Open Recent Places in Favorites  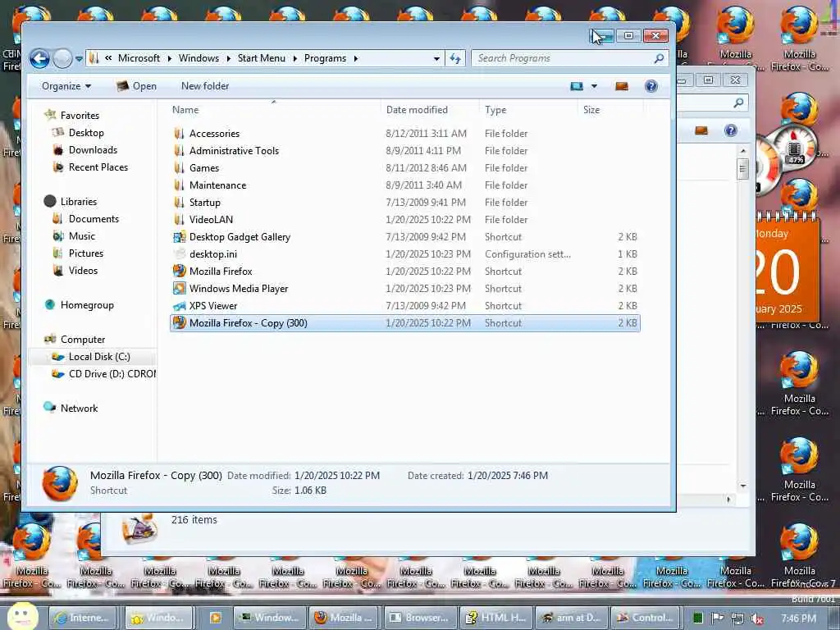tap(98, 167)
